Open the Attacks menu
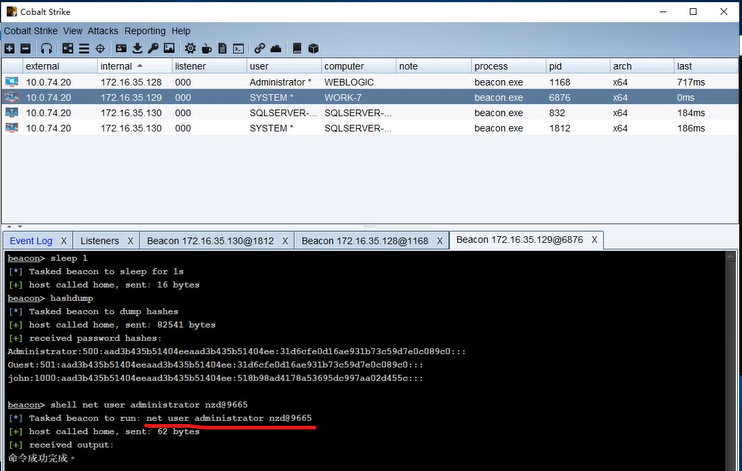 (x=103, y=31)
